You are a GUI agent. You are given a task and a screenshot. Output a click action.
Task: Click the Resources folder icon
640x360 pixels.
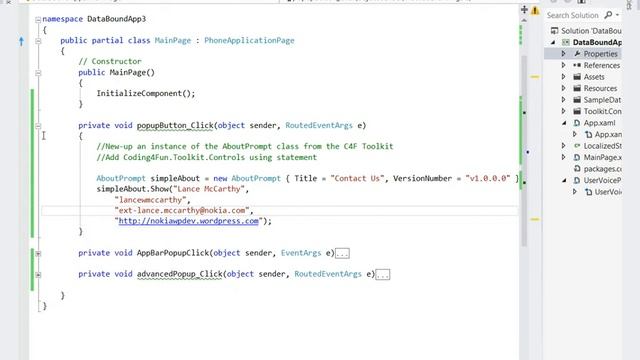(x=577, y=88)
